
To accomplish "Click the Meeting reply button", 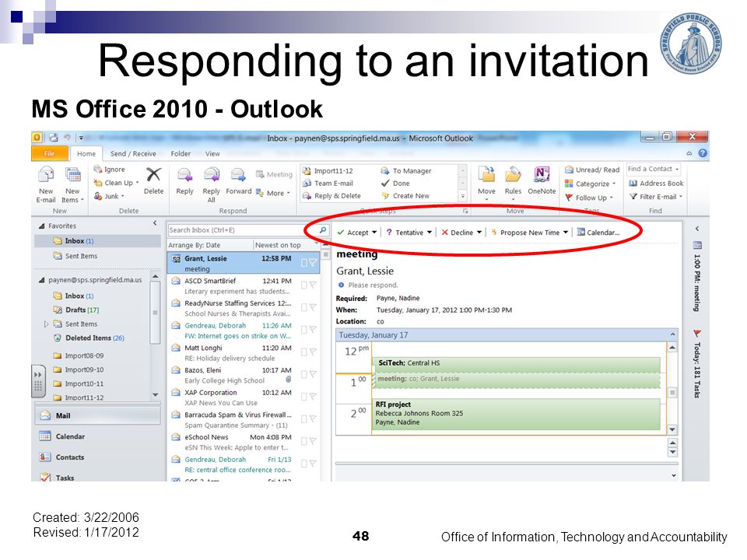I will point(274,174).
